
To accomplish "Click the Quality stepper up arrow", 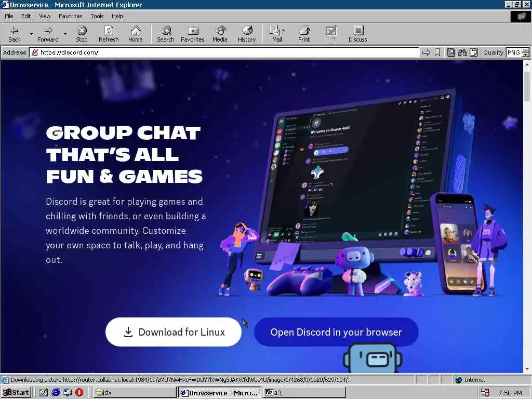I will (526, 50).
